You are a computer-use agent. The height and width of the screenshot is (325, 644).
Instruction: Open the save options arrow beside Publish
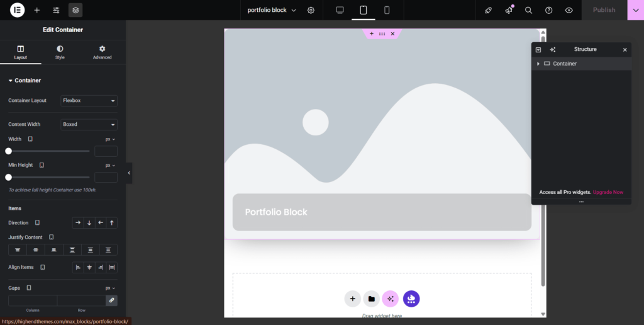coord(636,10)
